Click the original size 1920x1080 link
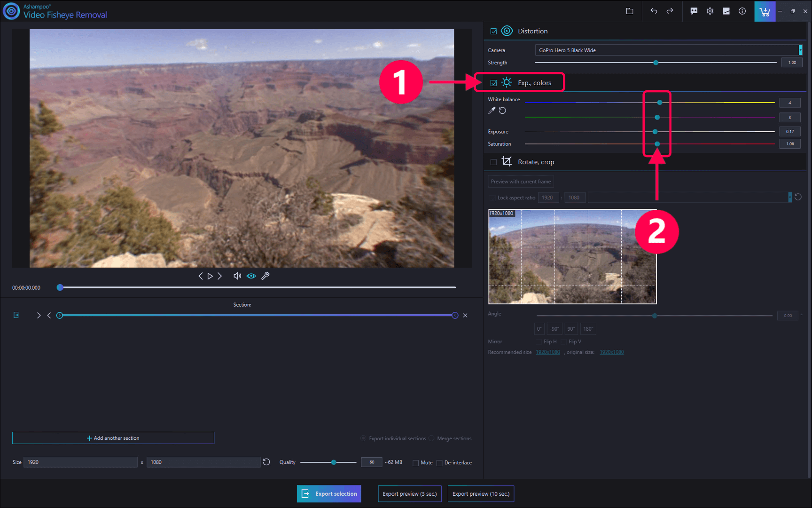 (x=612, y=352)
